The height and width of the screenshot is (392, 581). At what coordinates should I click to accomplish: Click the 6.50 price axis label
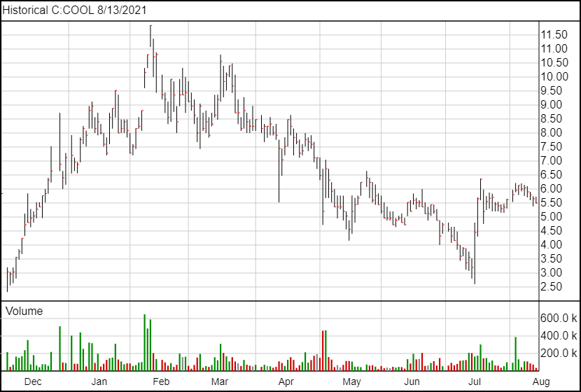pyautogui.click(x=552, y=175)
